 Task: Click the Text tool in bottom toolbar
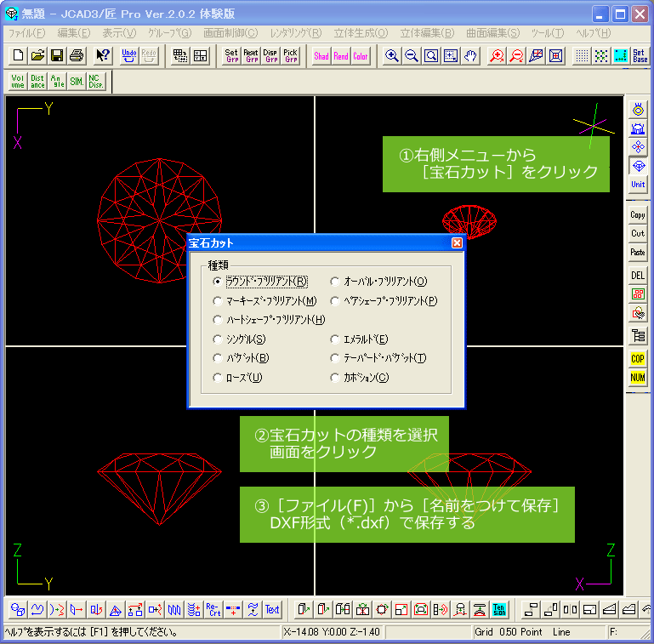click(x=272, y=609)
